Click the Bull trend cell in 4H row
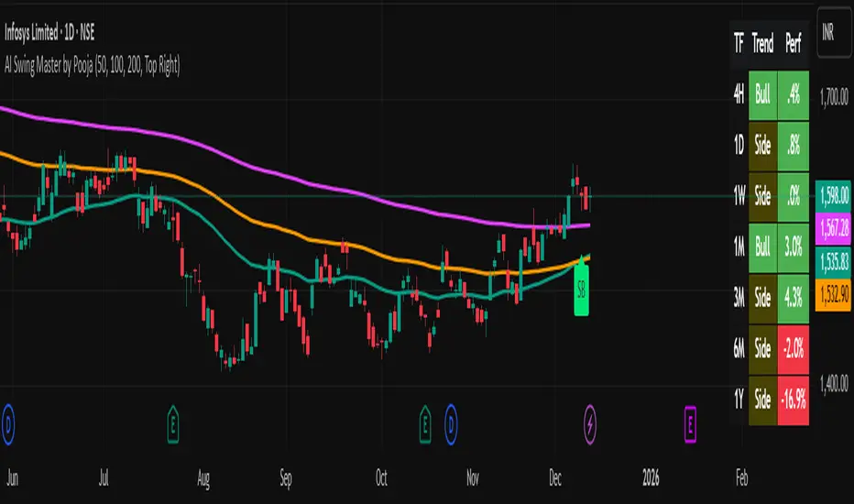This screenshot has width=854, height=504. (x=763, y=95)
